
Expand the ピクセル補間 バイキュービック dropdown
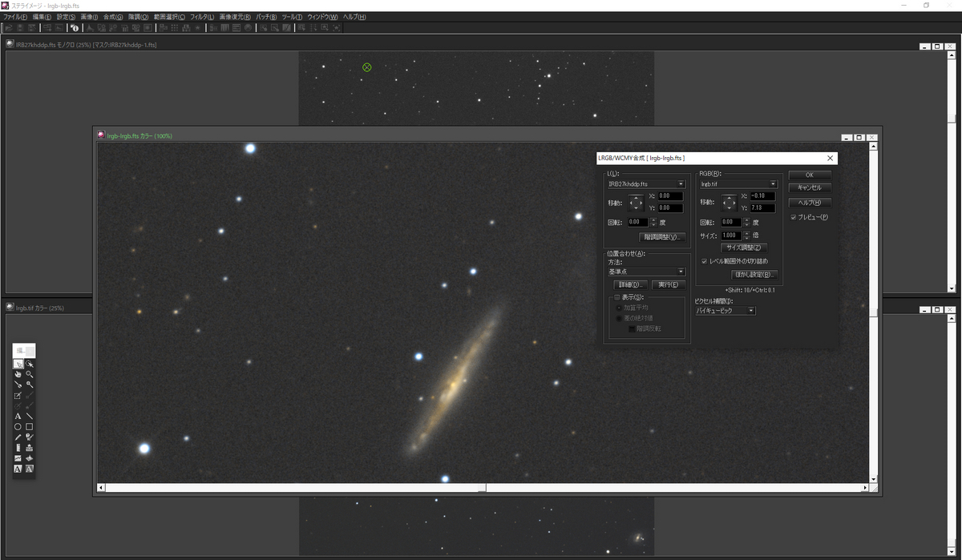pyautogui.click(x=725, y=310)
